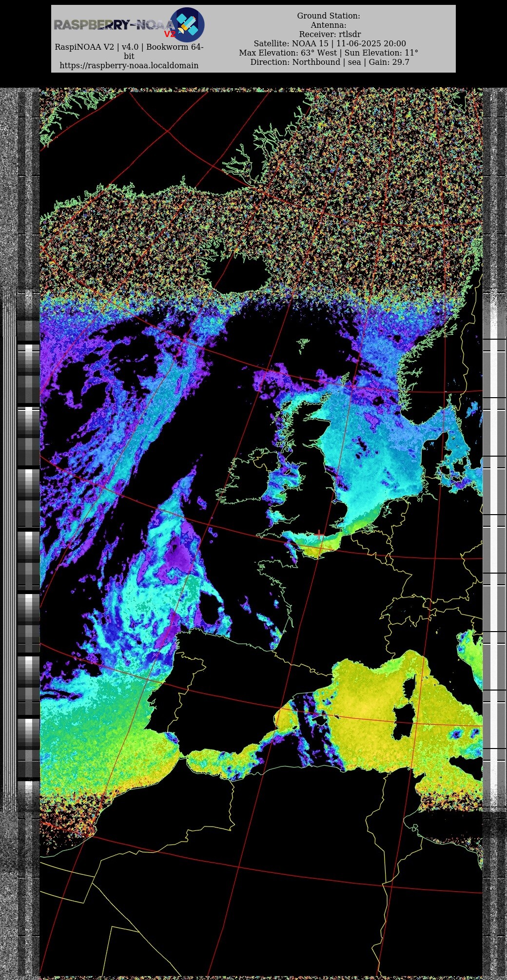Image resolution: width=507 pixels, height=980 pixels.
Task: Click the 'Receiver: rtlsdr' text
Action: 330,34
